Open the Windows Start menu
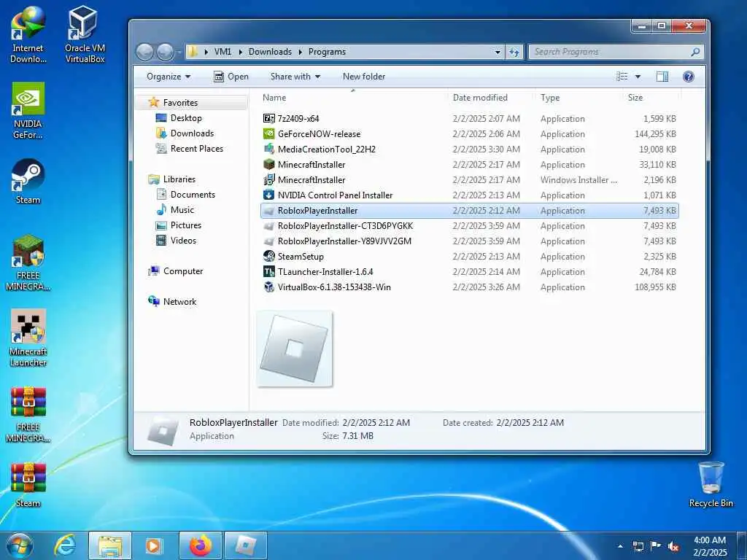Image resolution: width=747 pixels, height=560 pixels. 20,545
